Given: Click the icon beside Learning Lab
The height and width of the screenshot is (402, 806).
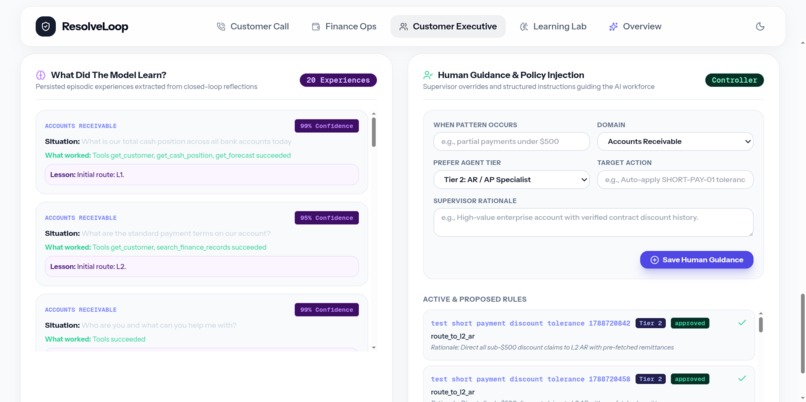Looking at the screenshot, I should coord(524,27).
